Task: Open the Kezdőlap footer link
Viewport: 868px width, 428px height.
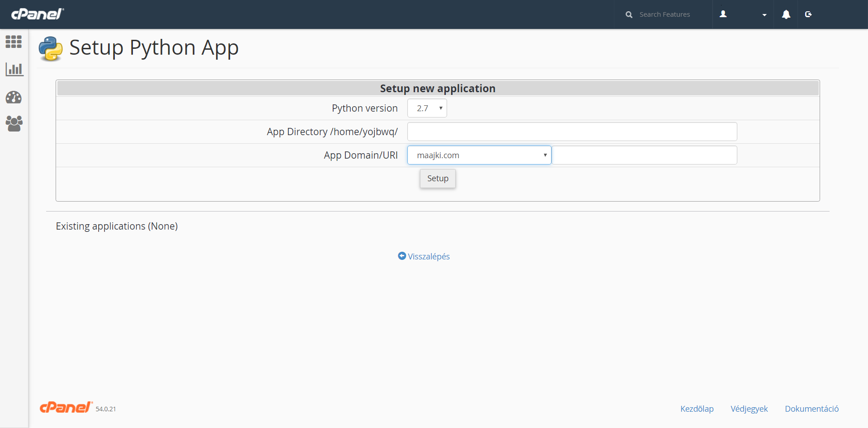Action: coord(697,409)
